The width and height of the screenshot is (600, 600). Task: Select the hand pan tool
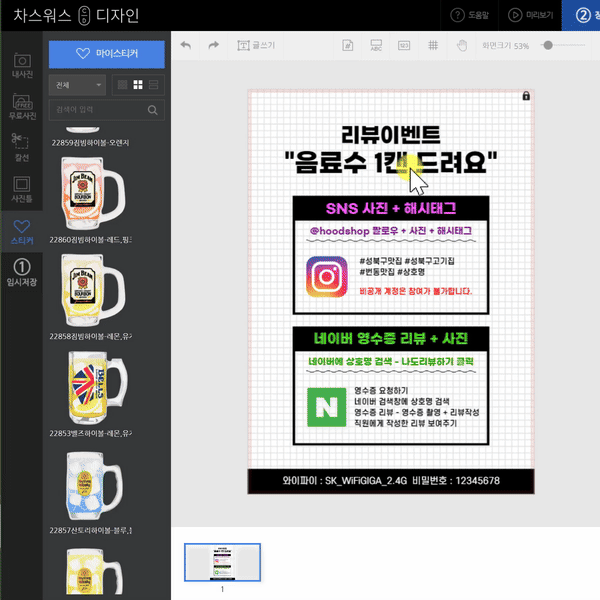click(462, 46)
